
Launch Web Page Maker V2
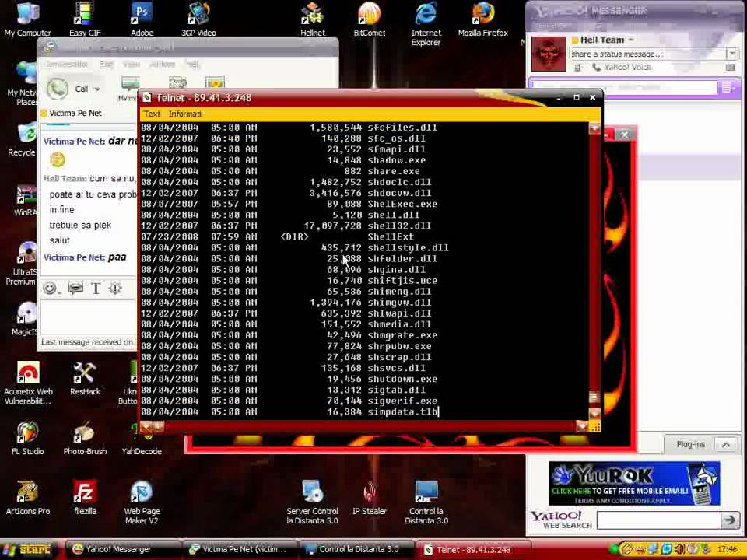pyautogui.click(x=142, y=502)
